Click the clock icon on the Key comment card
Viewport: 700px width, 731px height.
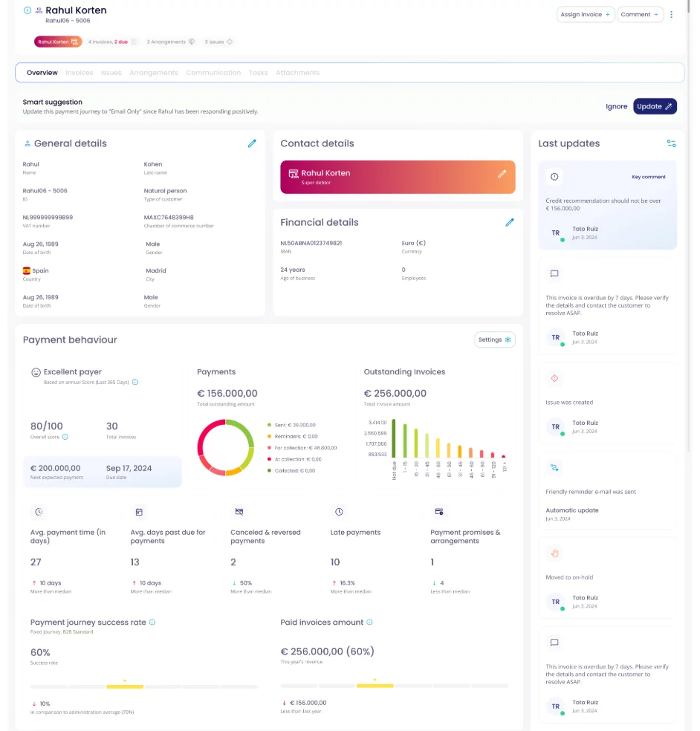(x=554, y=177)
